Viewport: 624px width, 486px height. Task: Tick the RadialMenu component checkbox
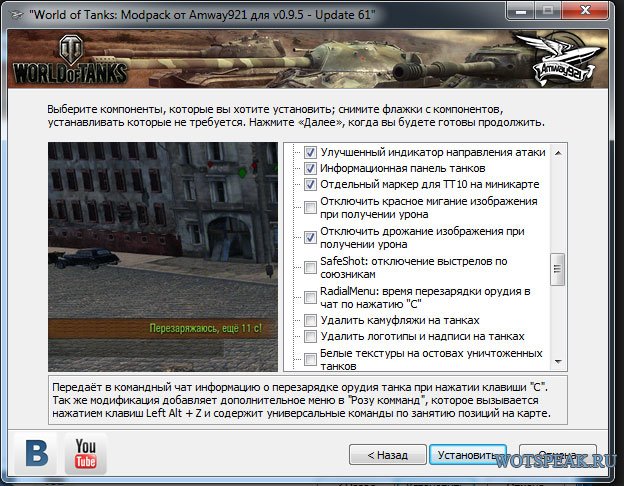[311, 297]
